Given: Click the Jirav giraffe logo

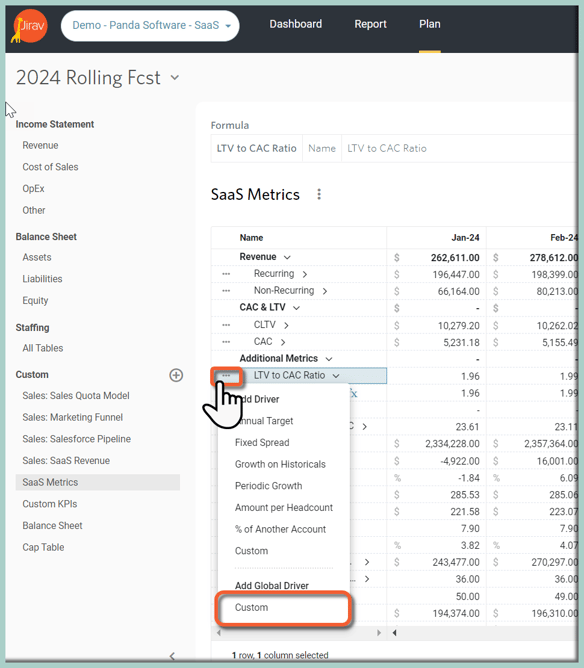Looking at the screenshot, I should point(29,26).
